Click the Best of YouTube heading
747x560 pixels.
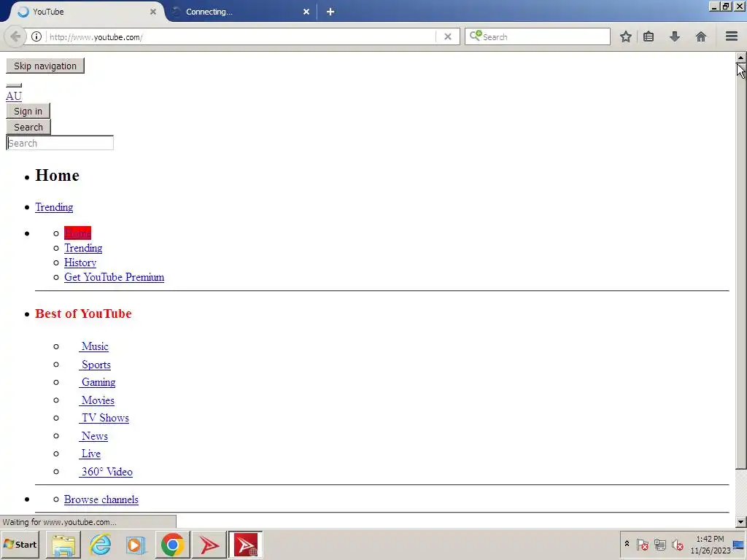[x=83, y=314]
